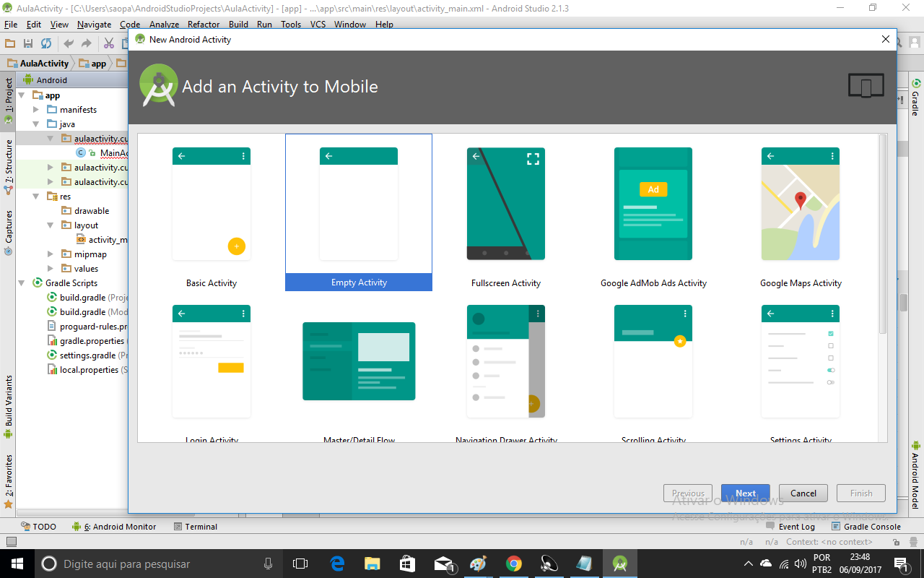Click the Cancel button in the dialog

coord(803,493)
